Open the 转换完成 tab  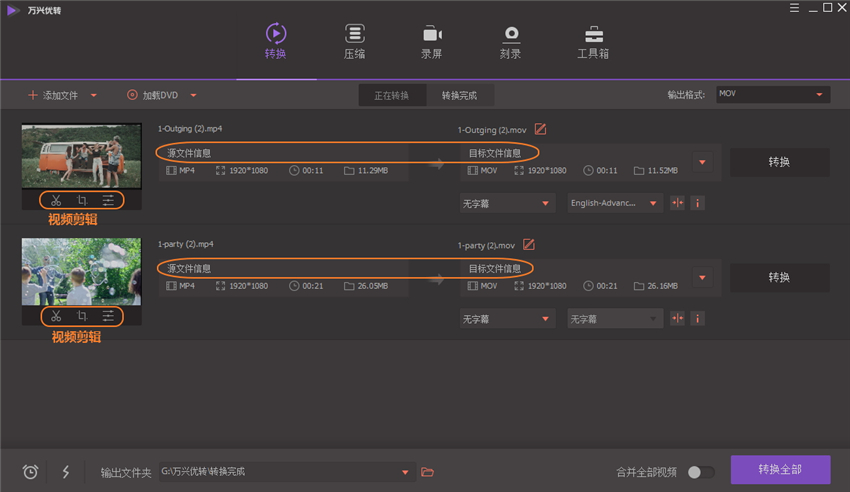pyautogui.click(x=459, y=95)
